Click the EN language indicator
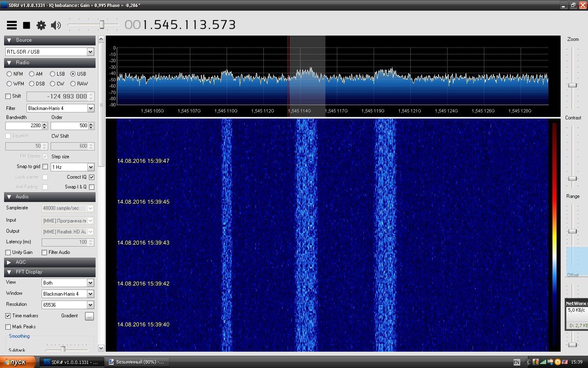 point(517,362)
